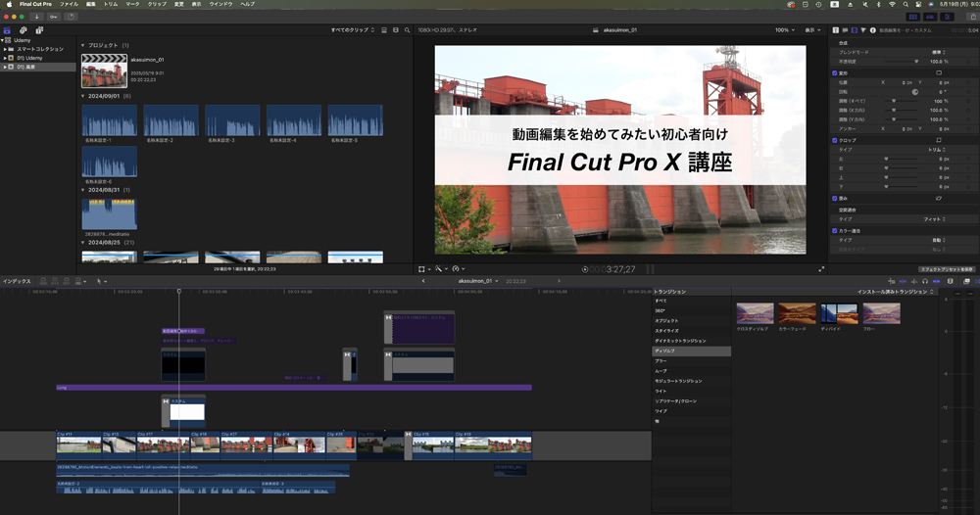Viewport: 980px width, 515px height.
Task: Open the spatial conform フィット dropdown
Action: pos(934,219)
